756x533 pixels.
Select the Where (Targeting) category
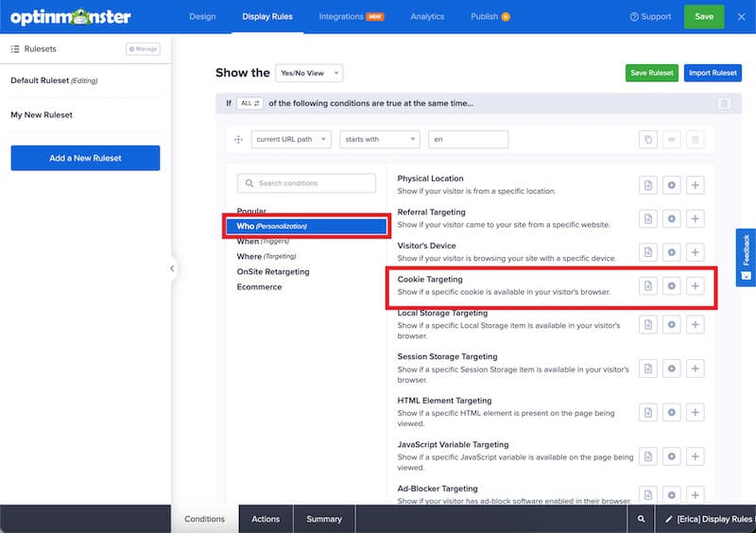click(x=266, y=257)
